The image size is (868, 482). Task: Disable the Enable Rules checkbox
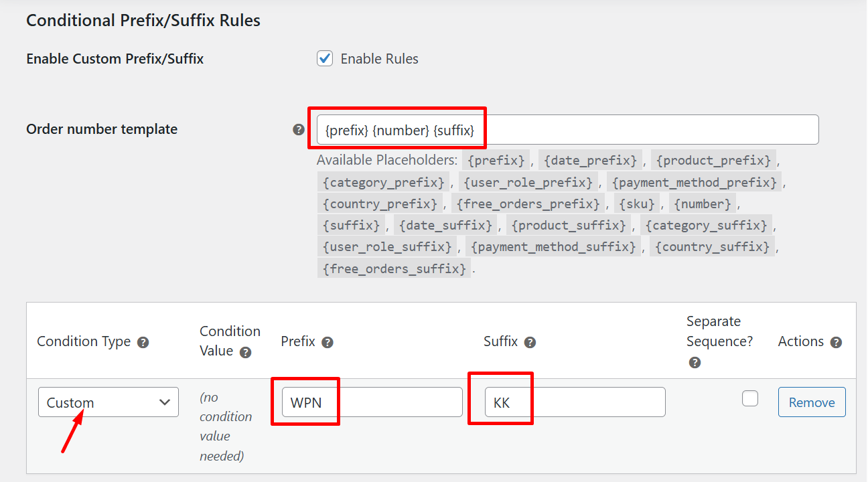(x=325, y=58)
